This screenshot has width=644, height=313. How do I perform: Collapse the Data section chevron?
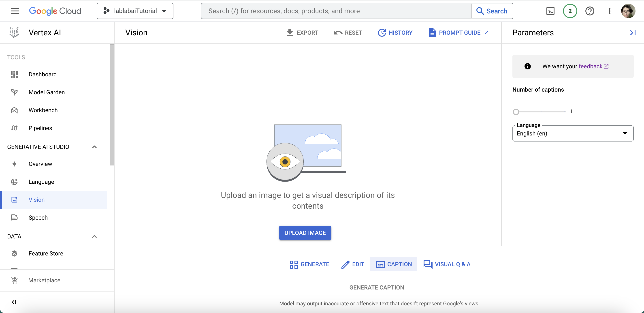pos(94,236)
